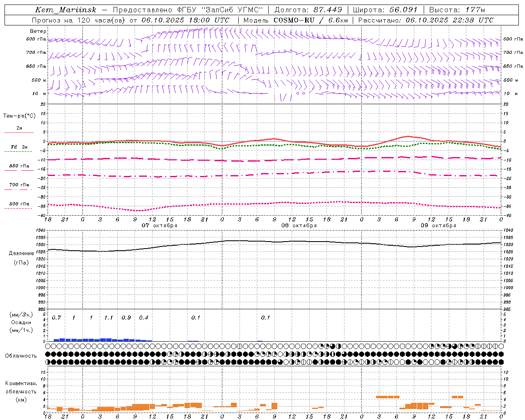Select the Долгота: 87.449 value
This screenshot has height=420, width=525.
[x=308, y=10]
